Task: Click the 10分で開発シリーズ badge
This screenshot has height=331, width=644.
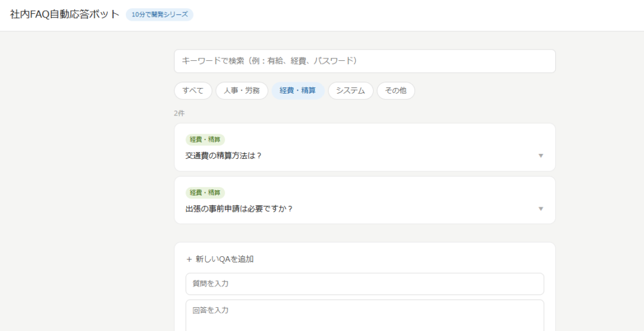Action: tap(160, 14)
